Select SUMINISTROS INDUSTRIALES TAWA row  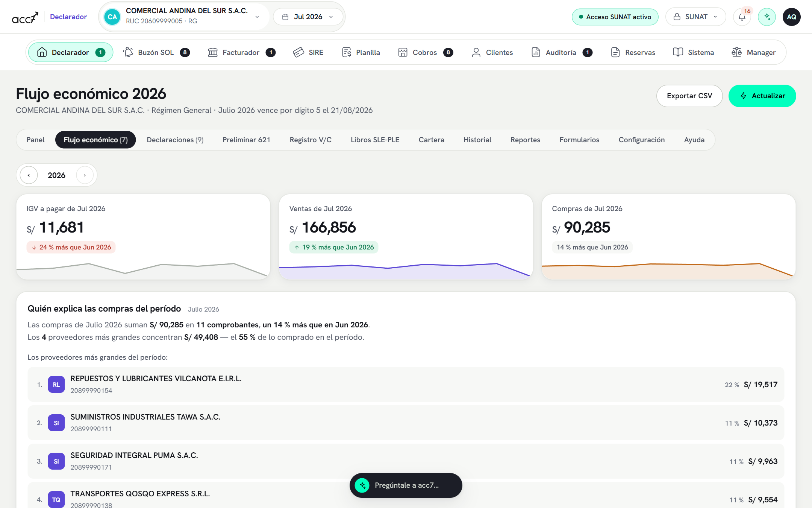406,423
